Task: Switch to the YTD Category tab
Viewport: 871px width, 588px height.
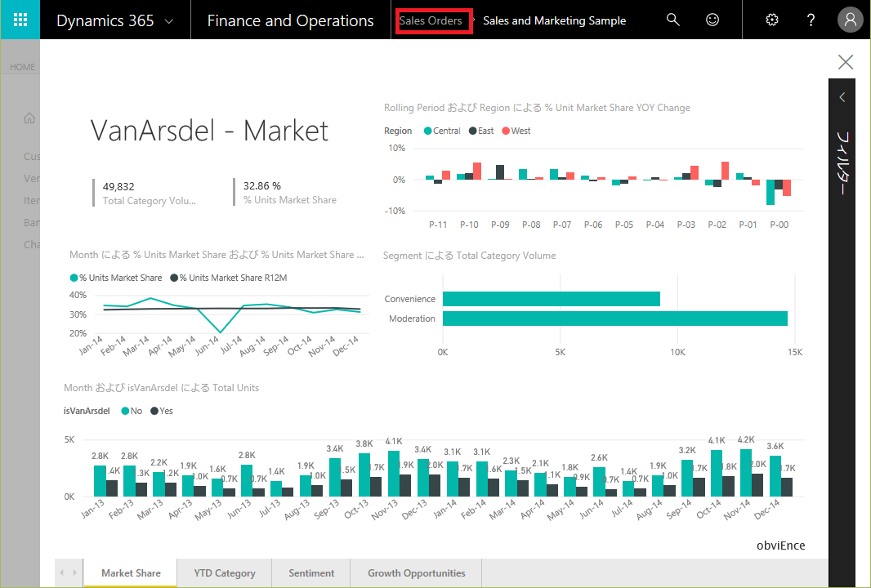Action: (225, 573)
